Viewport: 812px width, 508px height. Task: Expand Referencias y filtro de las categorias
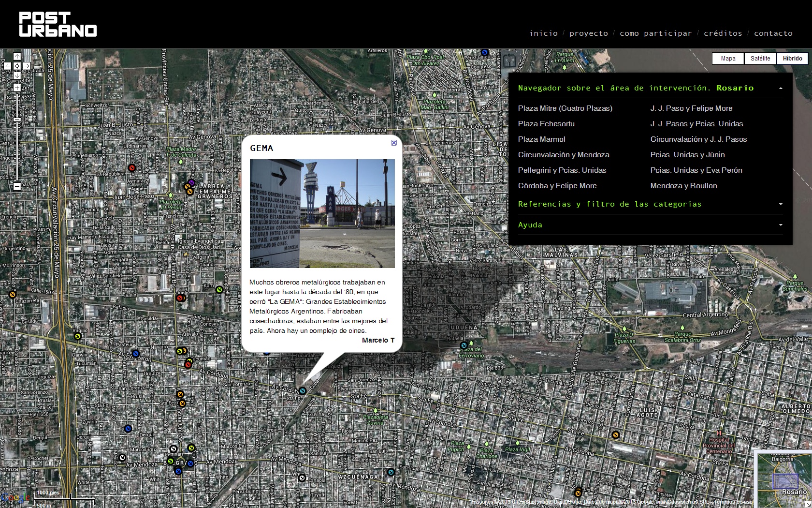781,205
